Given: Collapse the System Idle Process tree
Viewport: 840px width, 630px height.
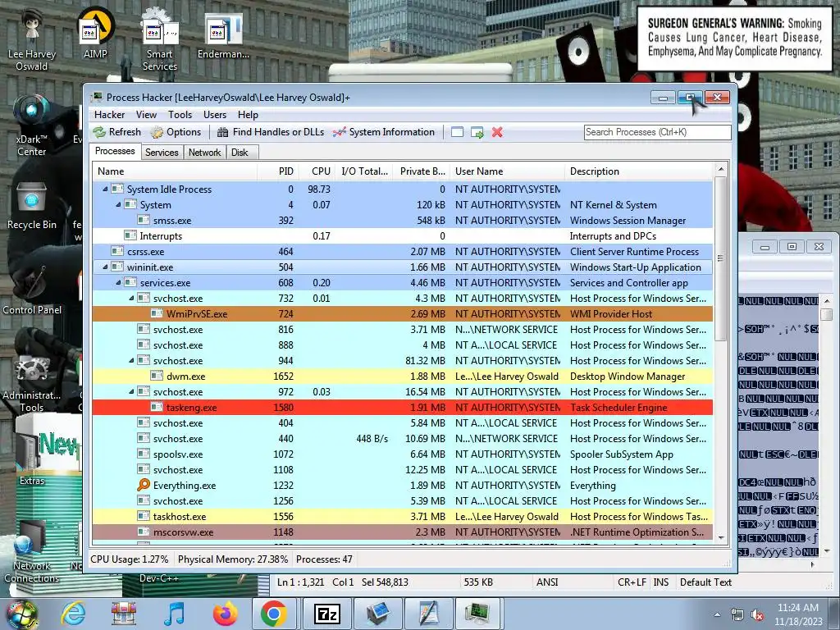Looking at the screenshot, I should click(x=105, y=189).
